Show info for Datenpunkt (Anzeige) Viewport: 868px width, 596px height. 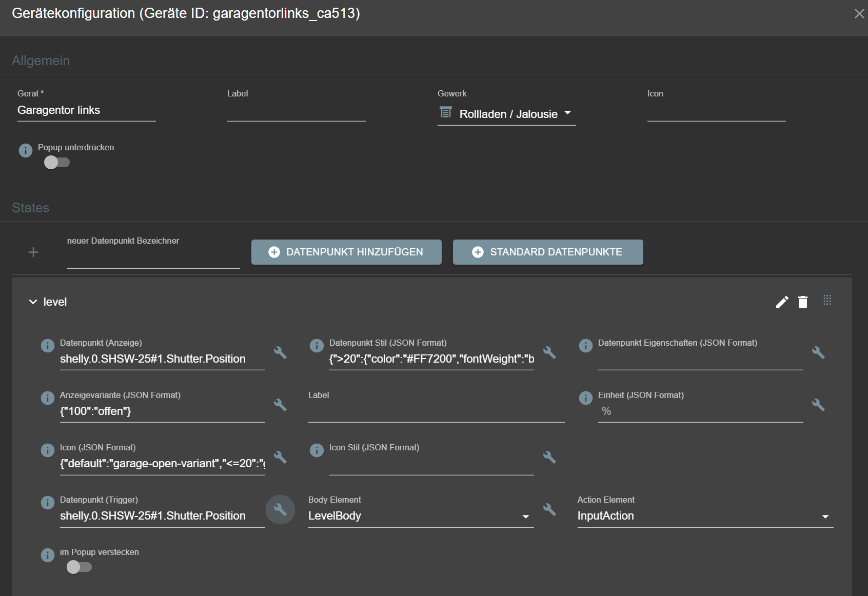pos(48,346)
